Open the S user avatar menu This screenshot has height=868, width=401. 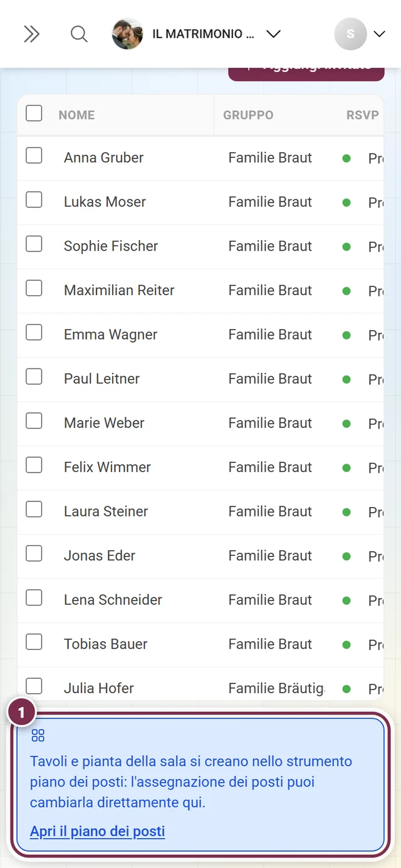[x=350, y=34]
